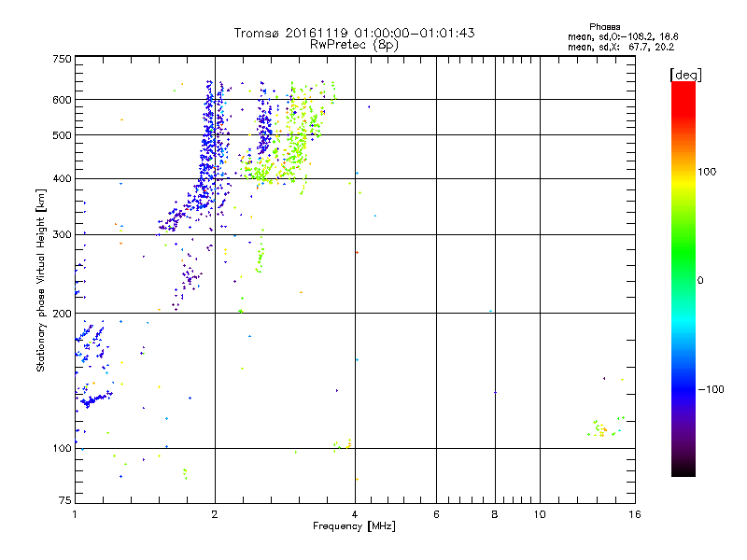
Task: Click the 'mean, sd,O:-108.2, 18.8' statistics line
Action: tap(623, 36)
